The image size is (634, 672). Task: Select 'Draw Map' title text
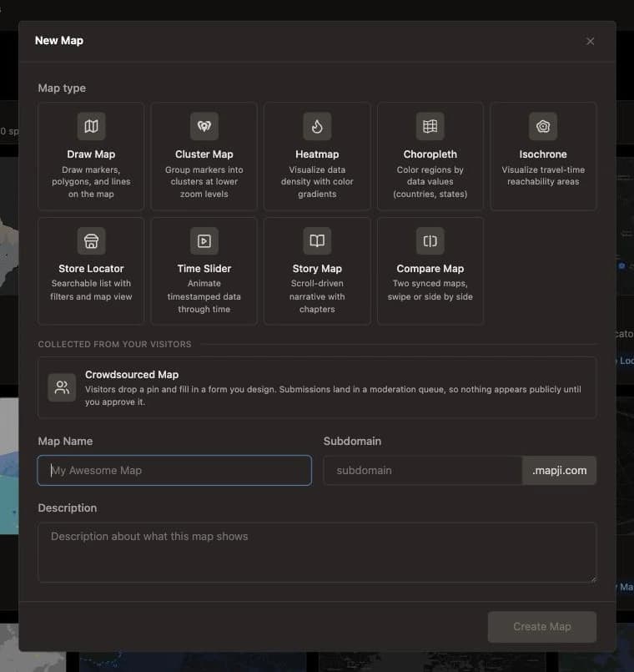tap(91, 154)
